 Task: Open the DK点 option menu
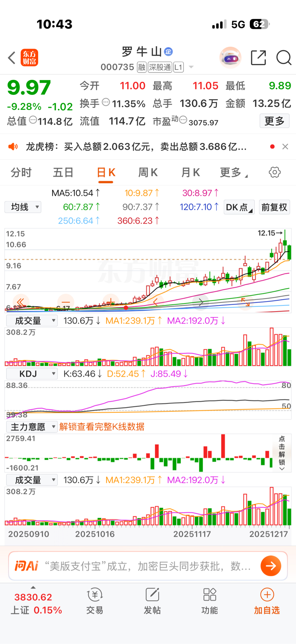tap(239, 207)
